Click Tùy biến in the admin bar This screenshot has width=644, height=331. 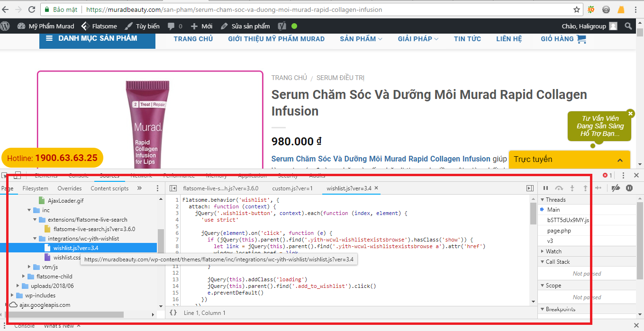click(142, 26)
